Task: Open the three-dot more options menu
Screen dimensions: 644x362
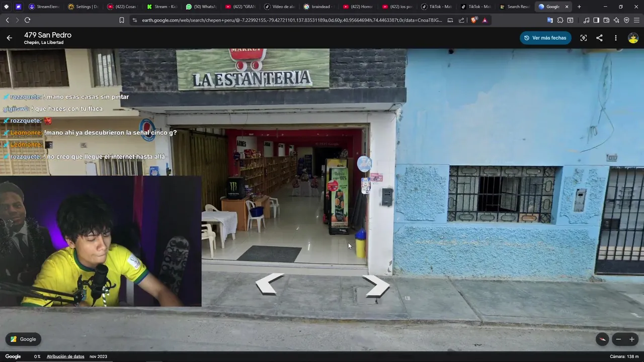Action: [615, 38]
